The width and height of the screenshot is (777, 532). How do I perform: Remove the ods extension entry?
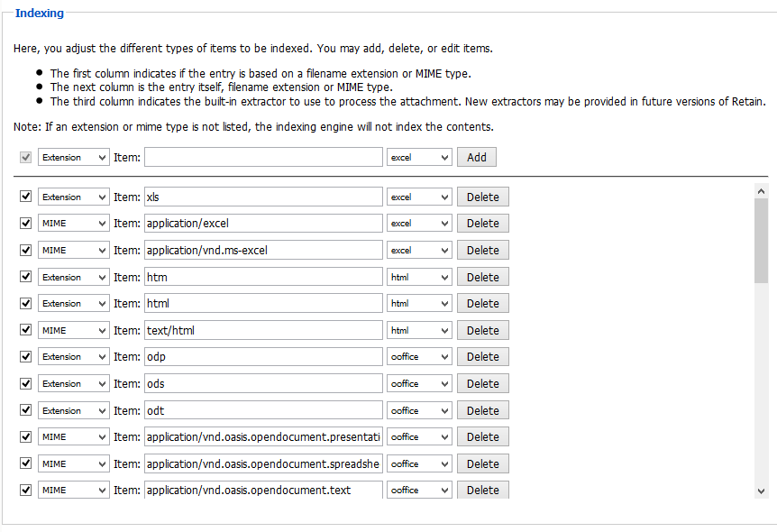pyautogui.click(x=482, y=383)
